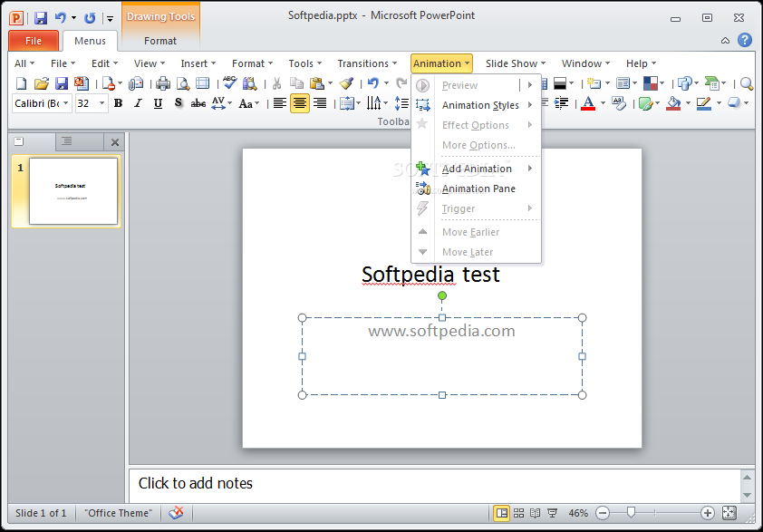Click the Paste clipboard icon
This screenshot has height=532, width=763.
tap(317, 83)
